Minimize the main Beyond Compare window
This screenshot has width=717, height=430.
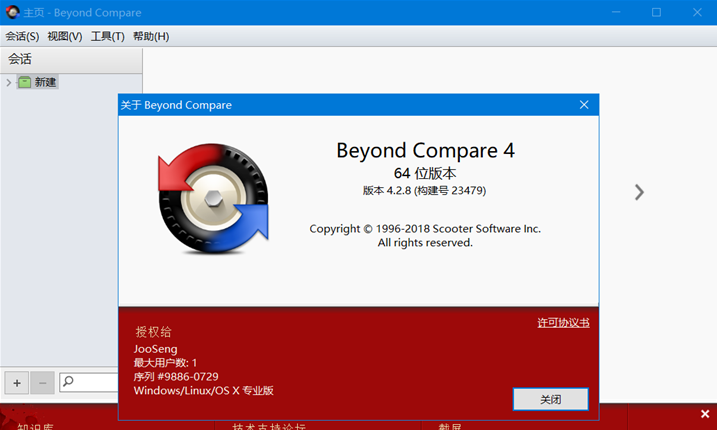pyautogui.click(x=616, y=12)
